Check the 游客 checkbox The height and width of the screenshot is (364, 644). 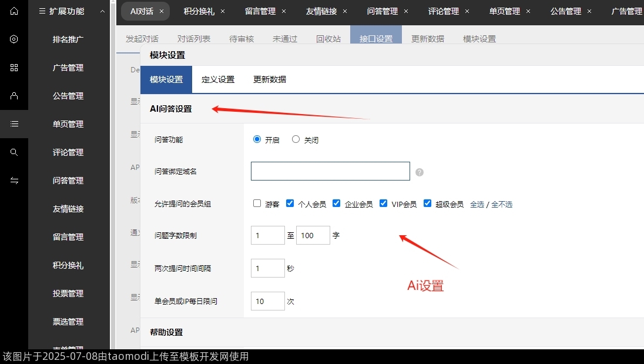257,203
